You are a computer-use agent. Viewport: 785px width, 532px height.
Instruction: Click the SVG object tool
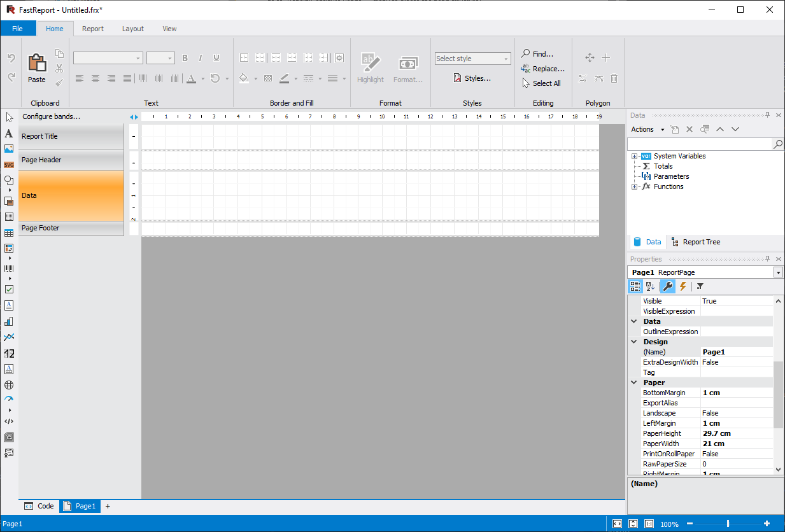[x=9, y=165]
